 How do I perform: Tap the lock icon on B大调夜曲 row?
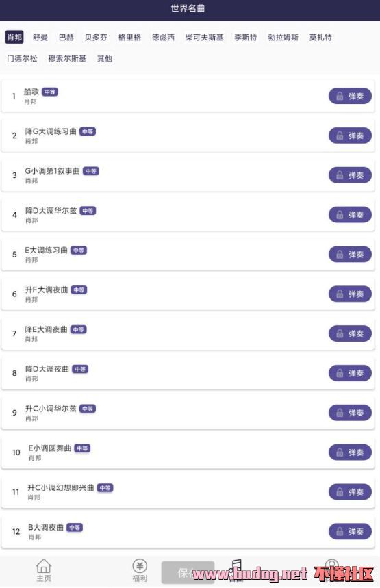340,531
